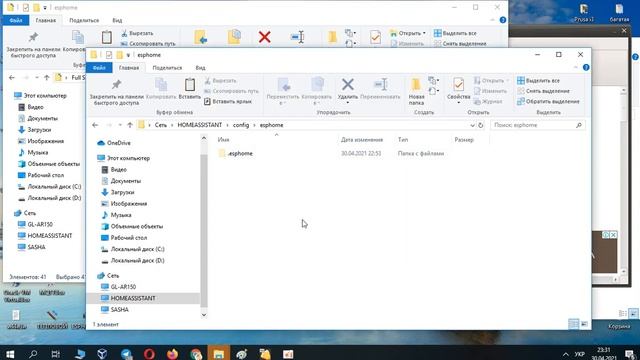
Task: Open Quick Access toolbar customize dropdown in title bar
Action: 128,55
